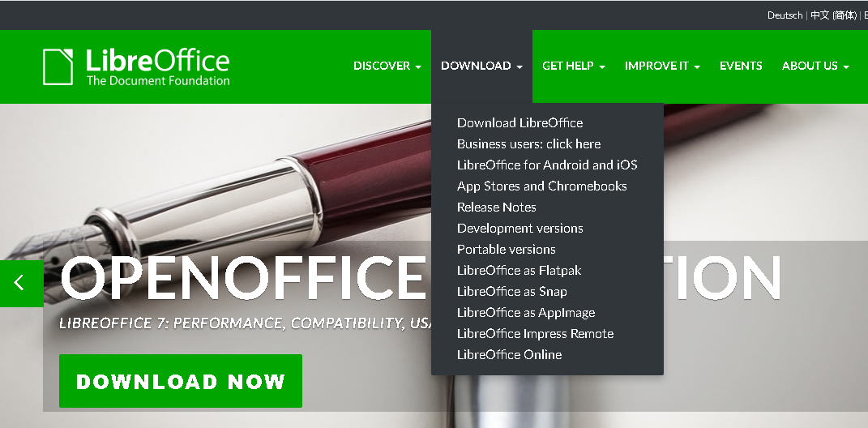
Task: Expand the Improve It menu
Action: (662, 66)
